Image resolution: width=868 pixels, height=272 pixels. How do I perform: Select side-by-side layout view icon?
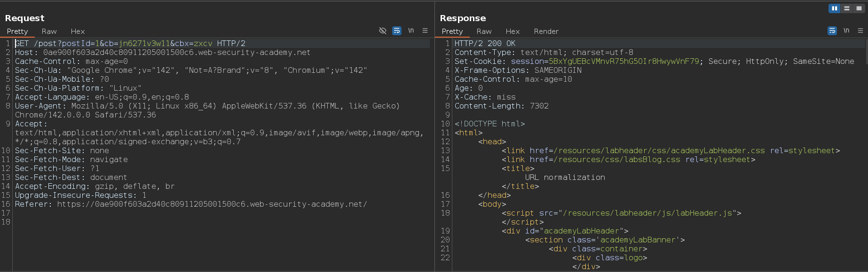tap(835, 8)
